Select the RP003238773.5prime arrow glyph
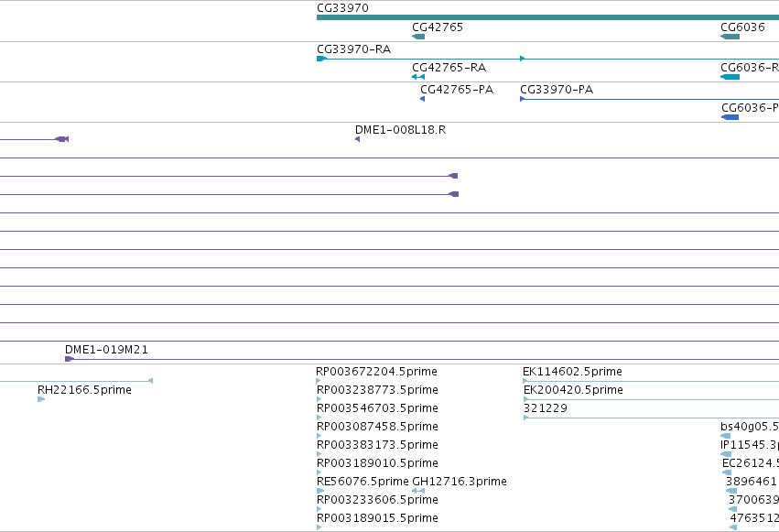 pos(319,399)
